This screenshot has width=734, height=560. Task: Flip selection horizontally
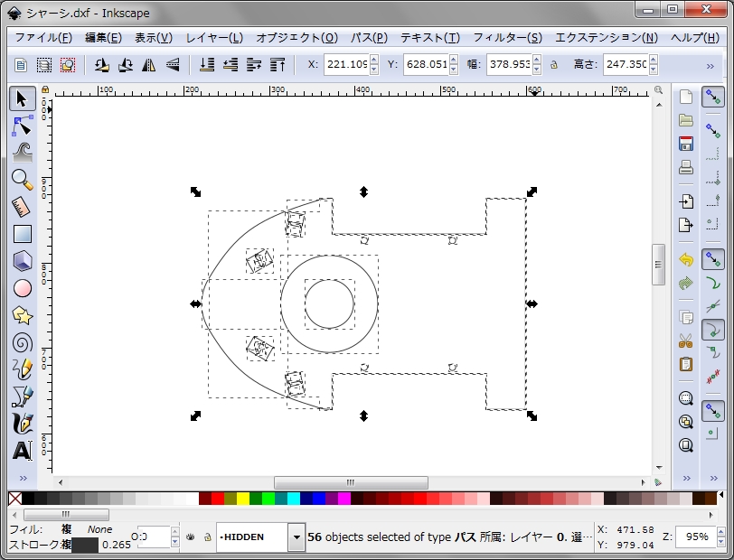pyautogui.click(x=149, y=65)
